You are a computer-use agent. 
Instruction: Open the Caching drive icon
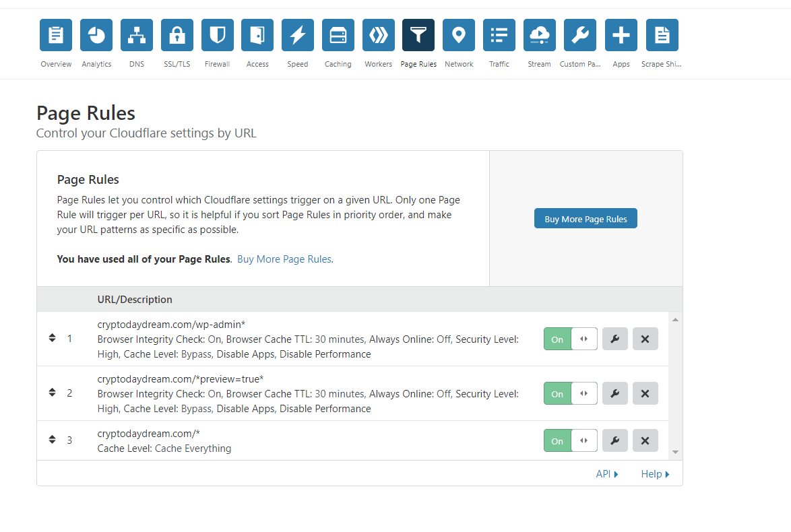tap(338, 35)
